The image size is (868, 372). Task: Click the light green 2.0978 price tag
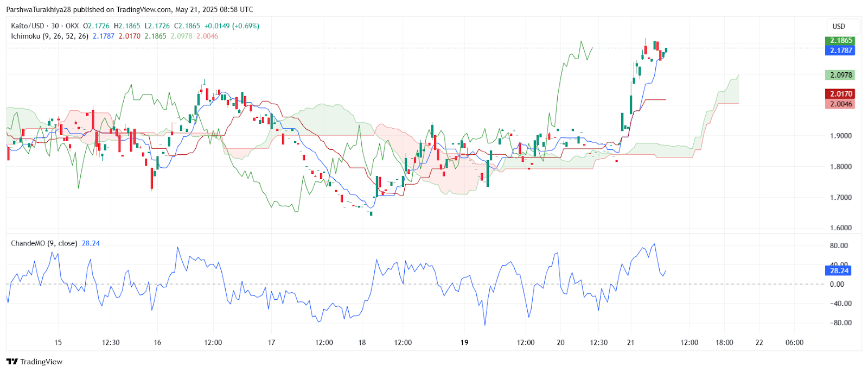coord(840,75)
